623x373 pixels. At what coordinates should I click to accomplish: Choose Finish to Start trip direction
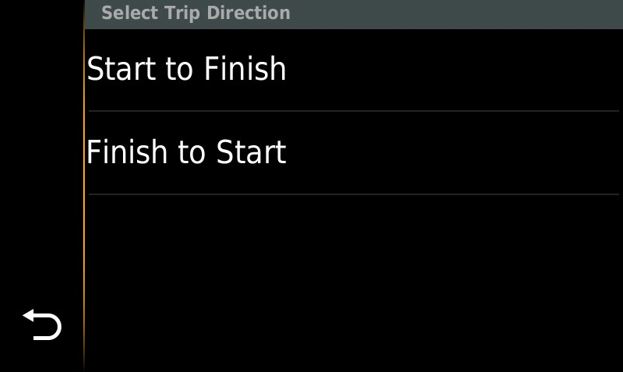[x=354, y=153]
